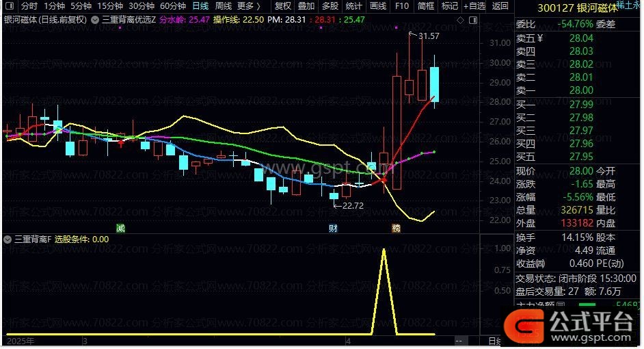Click the 委比 value -54.76%
The image size is (644, 349).
click(575, 24)
